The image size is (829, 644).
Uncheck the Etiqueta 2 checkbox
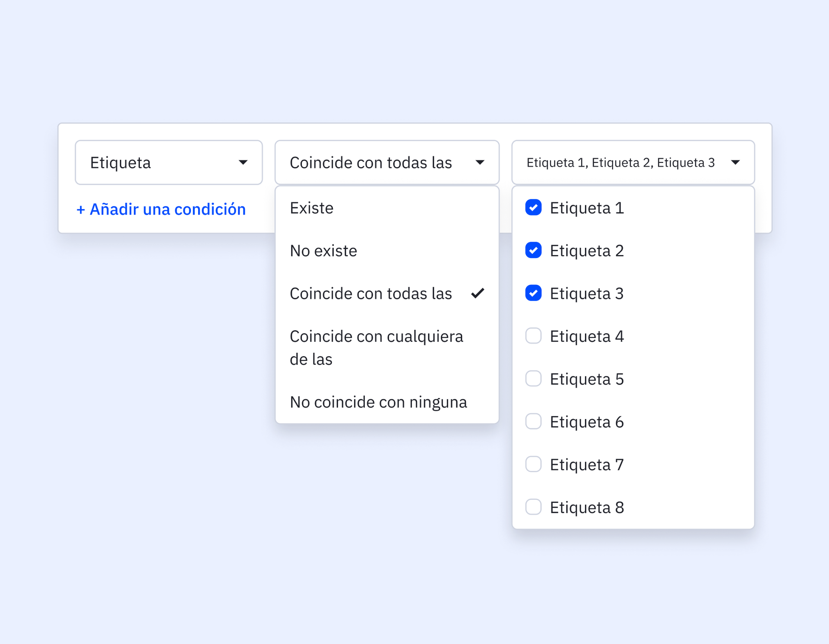[x=533, y=250]
